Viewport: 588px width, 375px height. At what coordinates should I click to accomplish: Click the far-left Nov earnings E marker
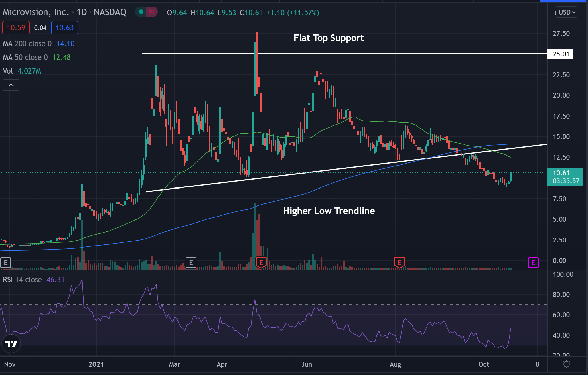(x=6, y=263)
